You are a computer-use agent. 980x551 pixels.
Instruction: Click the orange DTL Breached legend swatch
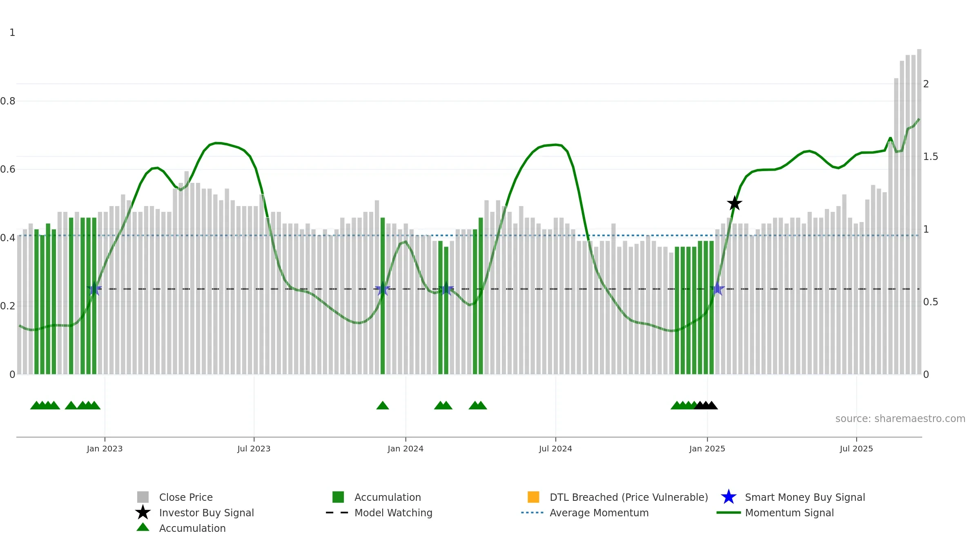point(533,497)
